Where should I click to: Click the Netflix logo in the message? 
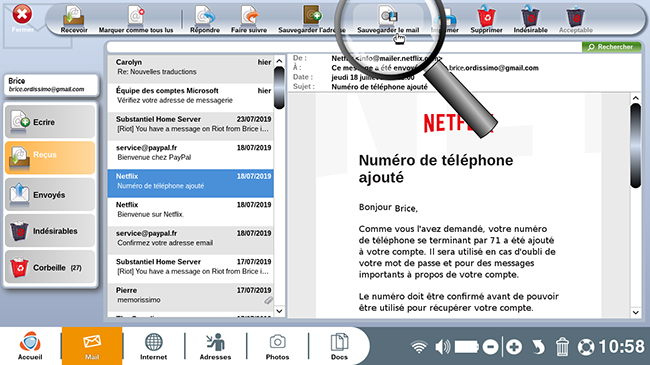click(x=458, y=123)
